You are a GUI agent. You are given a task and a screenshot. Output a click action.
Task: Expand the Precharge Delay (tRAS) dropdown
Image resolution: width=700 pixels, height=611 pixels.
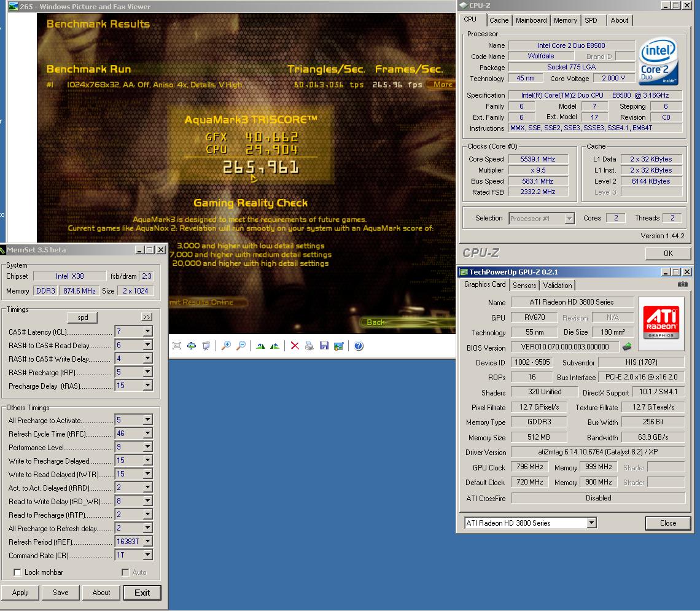coord(148,385)
